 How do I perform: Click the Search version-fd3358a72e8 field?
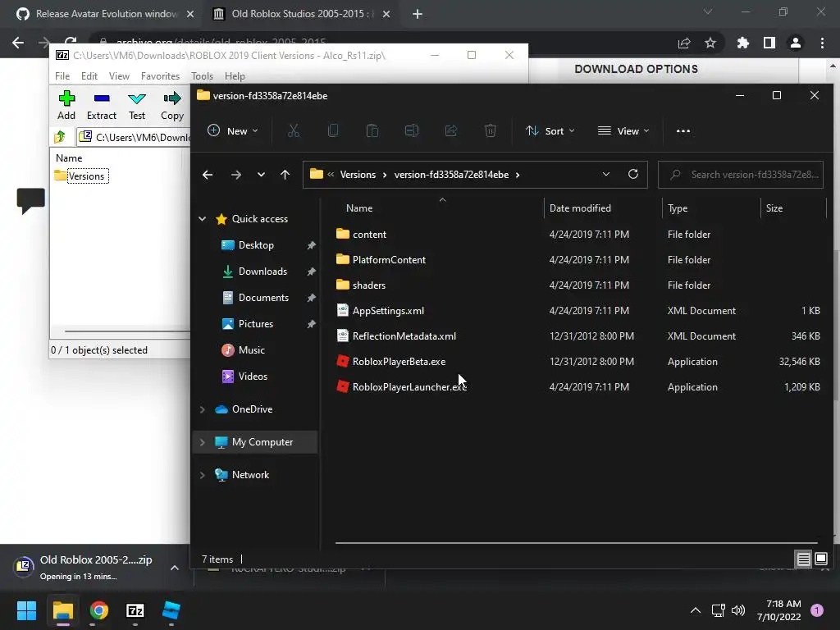tap(741, 175)
